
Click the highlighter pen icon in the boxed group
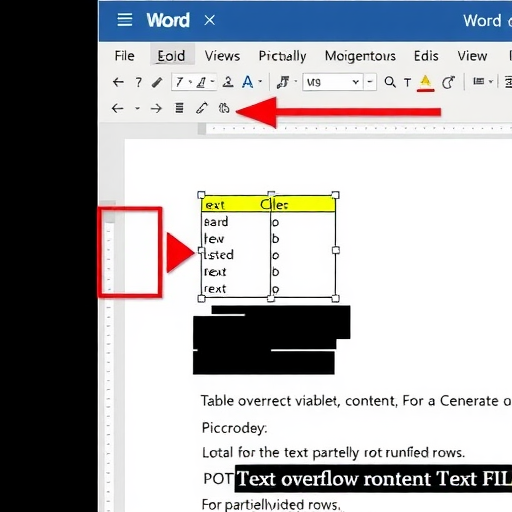tap(201, 82)
